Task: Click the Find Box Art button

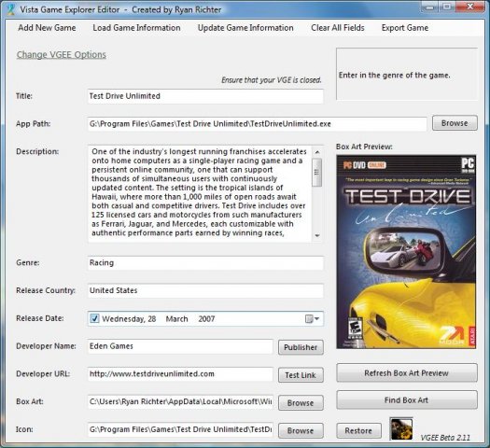Action: tap(407, 400)
